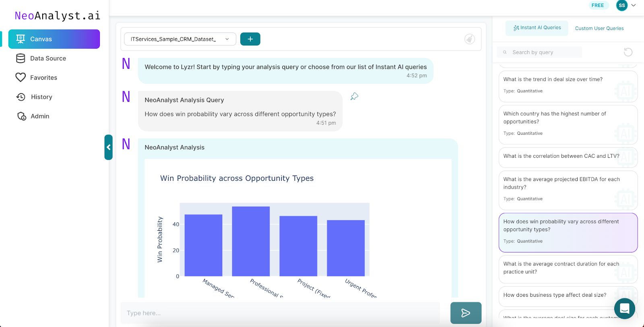Click the plus button to add a dataset
This screenshot has width=644, height=327.
click(x=250, y=39)
